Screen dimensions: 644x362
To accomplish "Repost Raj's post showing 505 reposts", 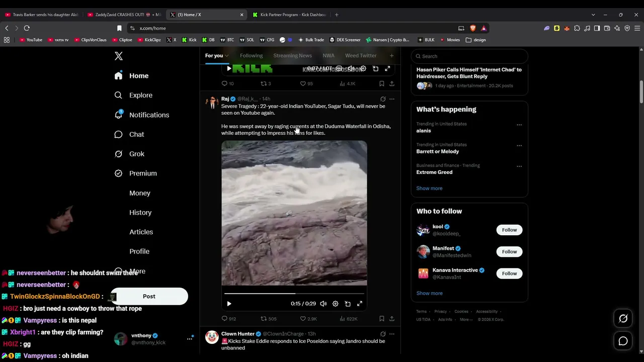I will (269, 319).
